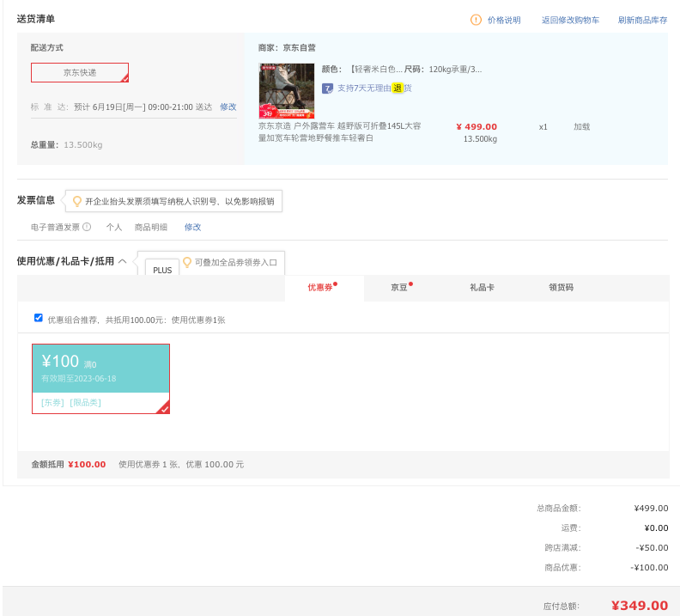This screenshot has height=616, width=680.
Task: Click 金额抵用 ¥100.00 text
Action: pyautogui.click(x=69, y=465)
